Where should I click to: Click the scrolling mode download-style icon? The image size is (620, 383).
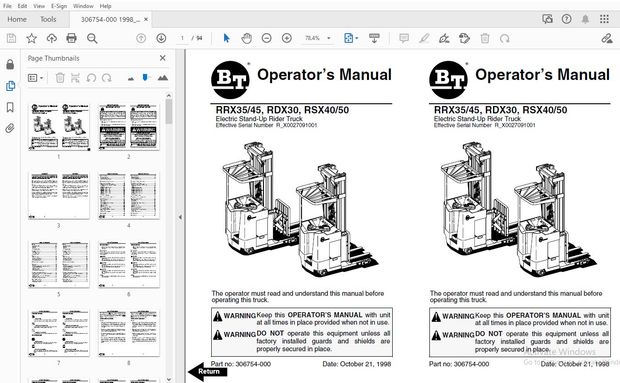pos(374,38)
